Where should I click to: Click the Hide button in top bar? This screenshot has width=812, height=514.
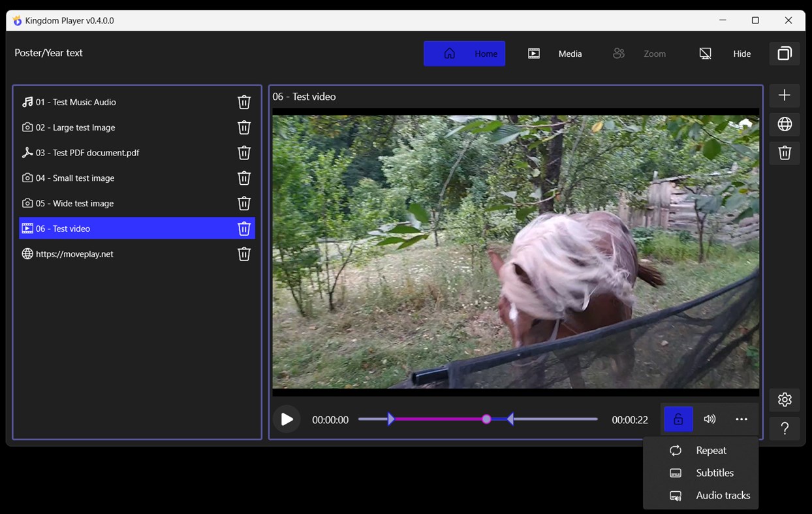[x=725, y=54]
